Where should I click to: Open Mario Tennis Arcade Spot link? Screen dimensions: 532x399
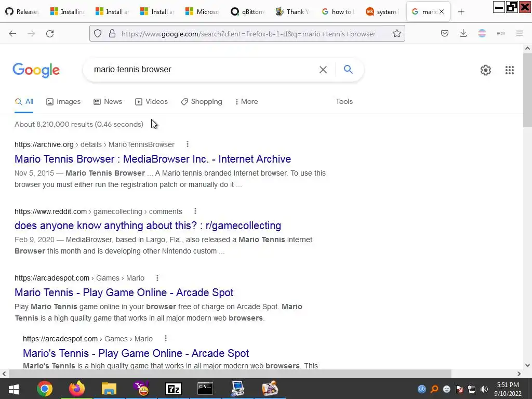(x=124, y=292)
